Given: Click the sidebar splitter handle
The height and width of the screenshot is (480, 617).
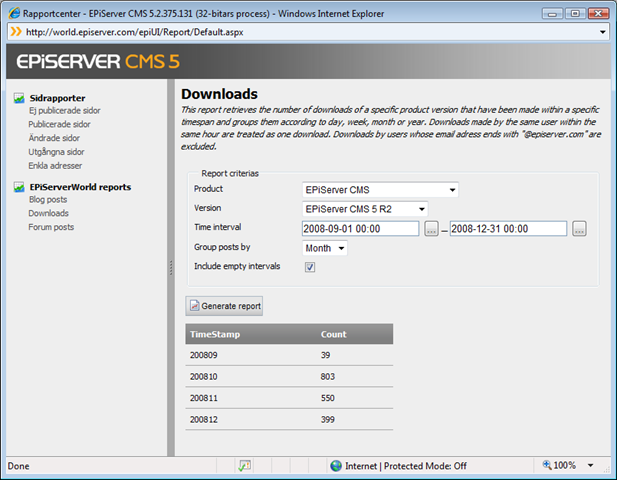Looking at the screenshot, I should tap(169, 267).
